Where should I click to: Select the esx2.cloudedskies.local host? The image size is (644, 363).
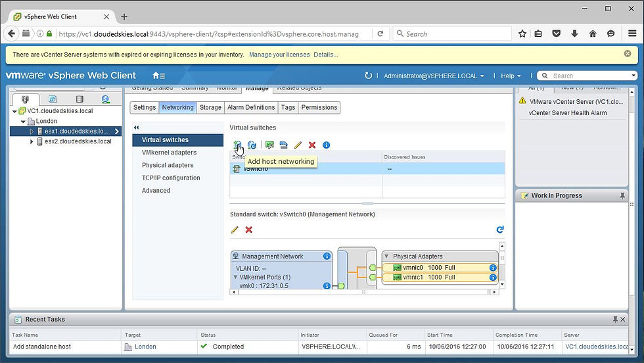[78, 141]
